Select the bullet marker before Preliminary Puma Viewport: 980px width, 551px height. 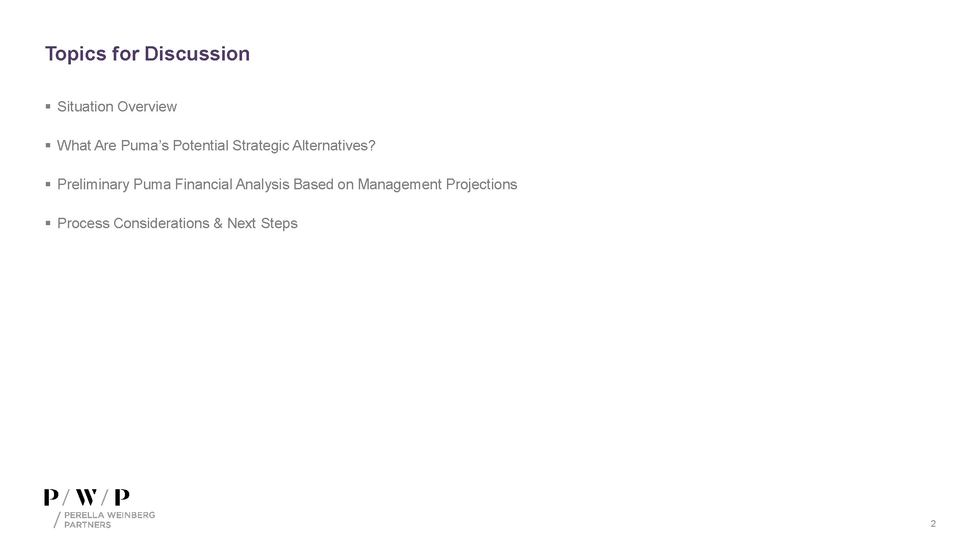(x=48, y=184)
